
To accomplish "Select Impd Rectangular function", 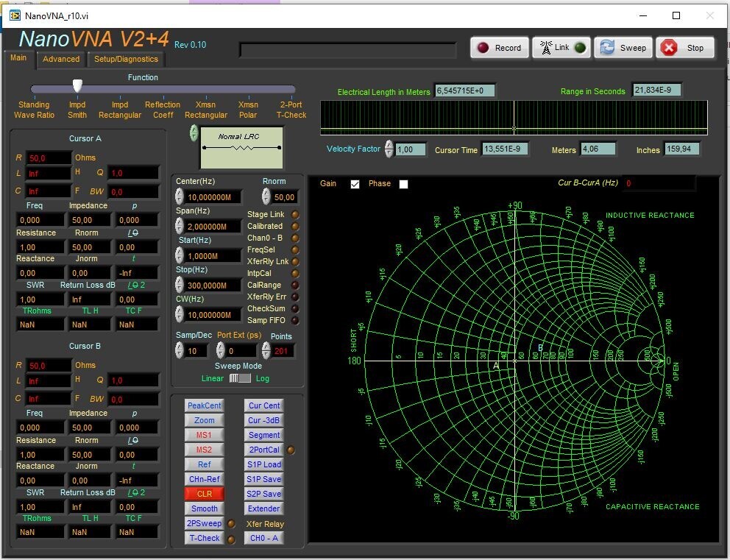I will [x=120, y=110].
